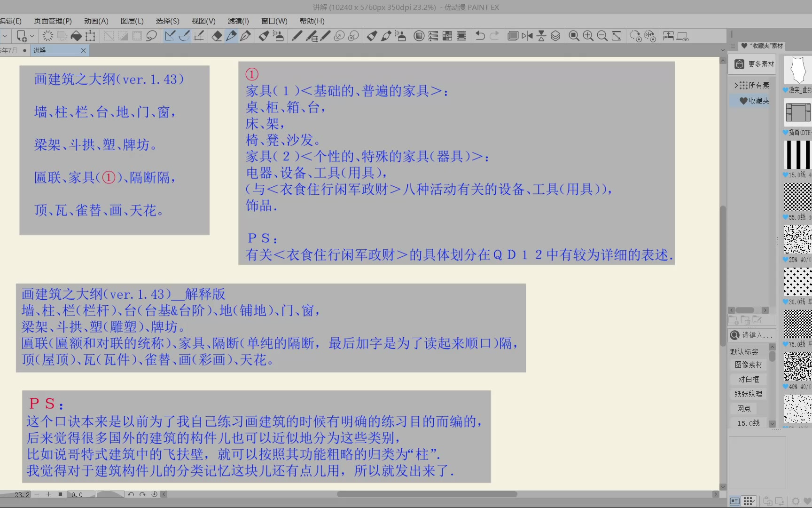Select the Eraser tool icon
812x508 pixels.
click(x=217, y=36)
